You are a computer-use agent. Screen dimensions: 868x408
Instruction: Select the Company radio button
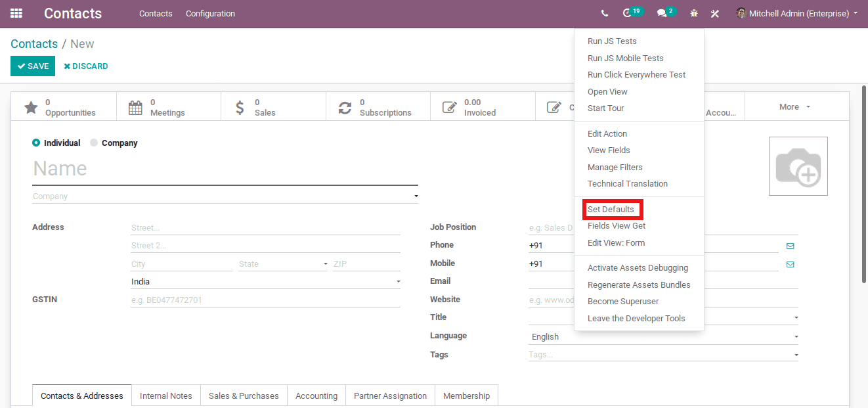(94, 143)
